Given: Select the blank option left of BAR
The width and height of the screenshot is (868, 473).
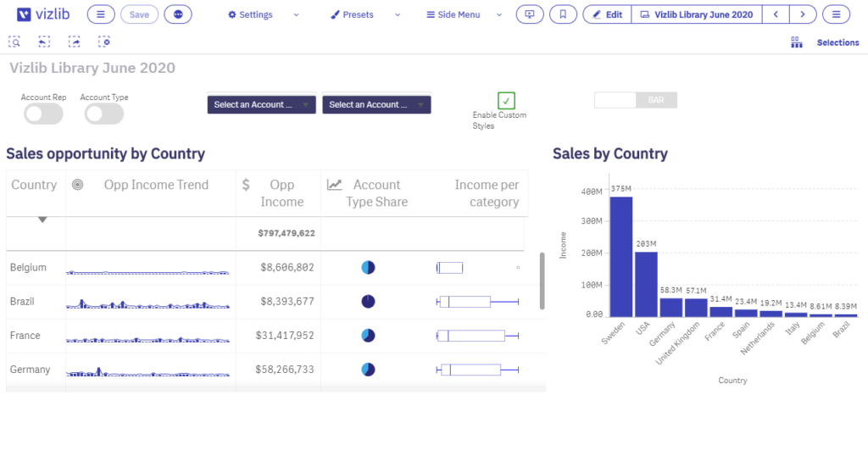Looking at the screenshot, I should (x=615, y=100).
